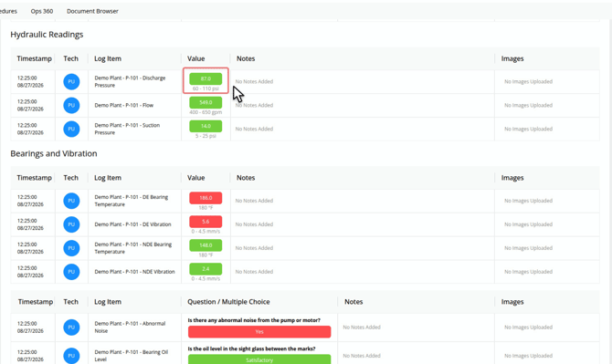
Task: Select Demo Plant - P-101 - DE Bearing Temperature
Action: (x=132, y=201)
